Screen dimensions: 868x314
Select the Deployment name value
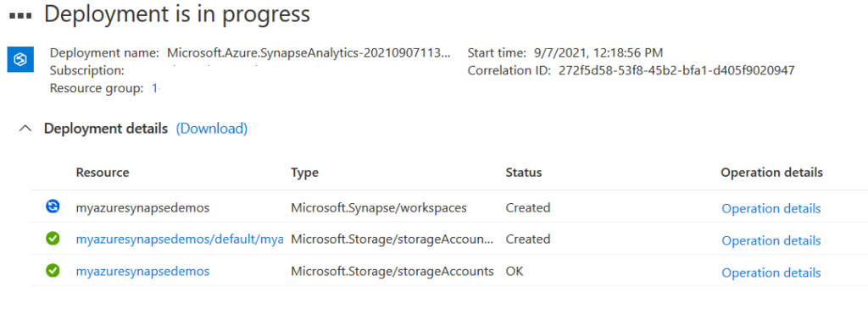pos(309,53)
